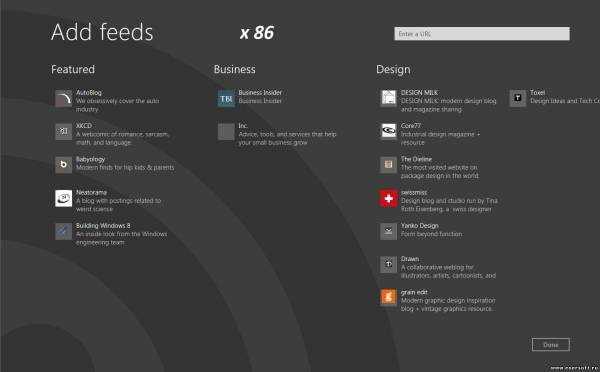Viewport: 600px width, 372px height.
Task: Click the Featured section heading
Action: point(73,69)
